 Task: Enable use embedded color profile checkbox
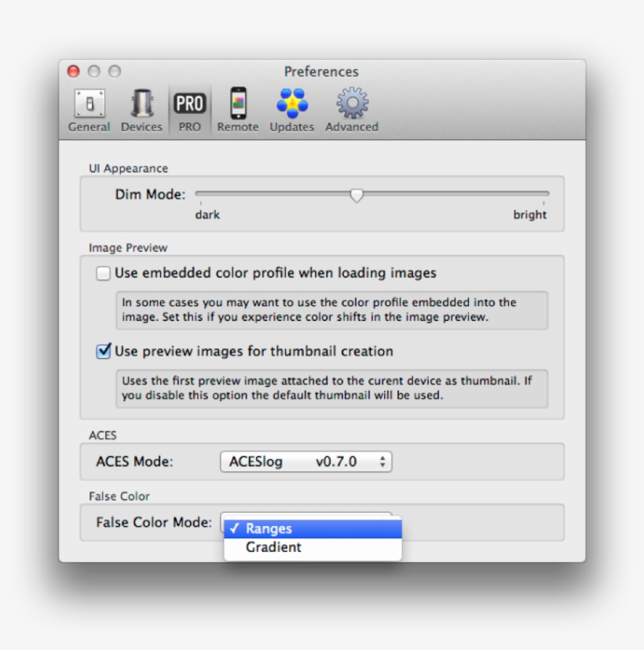(103, 274)
